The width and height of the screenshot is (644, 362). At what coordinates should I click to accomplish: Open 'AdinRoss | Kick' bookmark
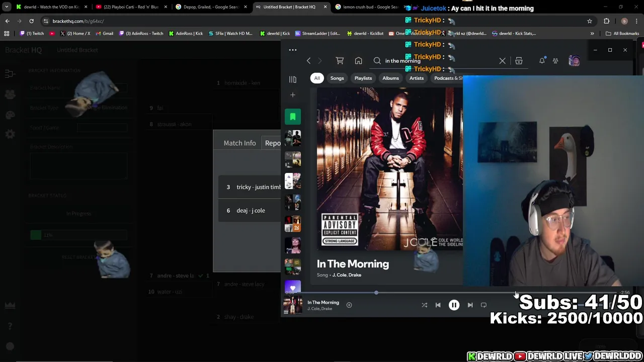(186, 33)
